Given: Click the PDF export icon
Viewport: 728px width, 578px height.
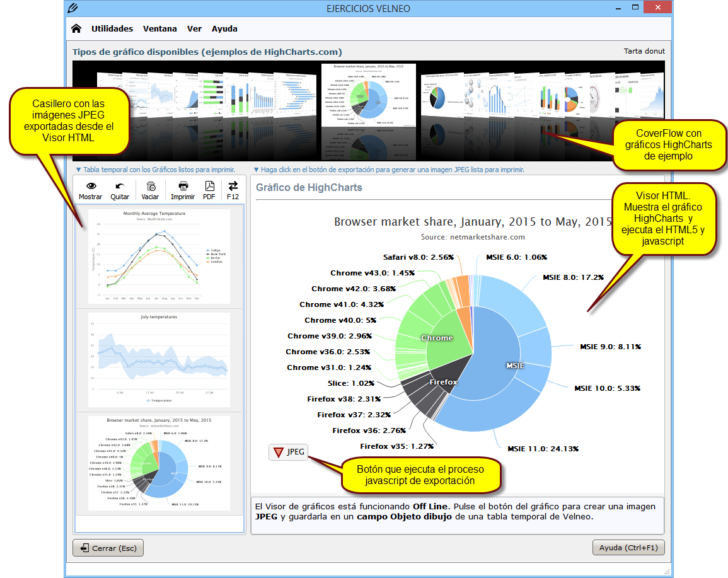Looking at the screenshot, I should click(x=209, y=186).
